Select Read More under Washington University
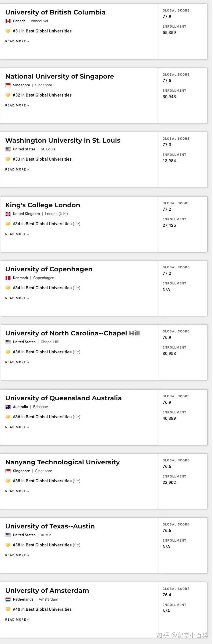 click(x=17, y=169)
